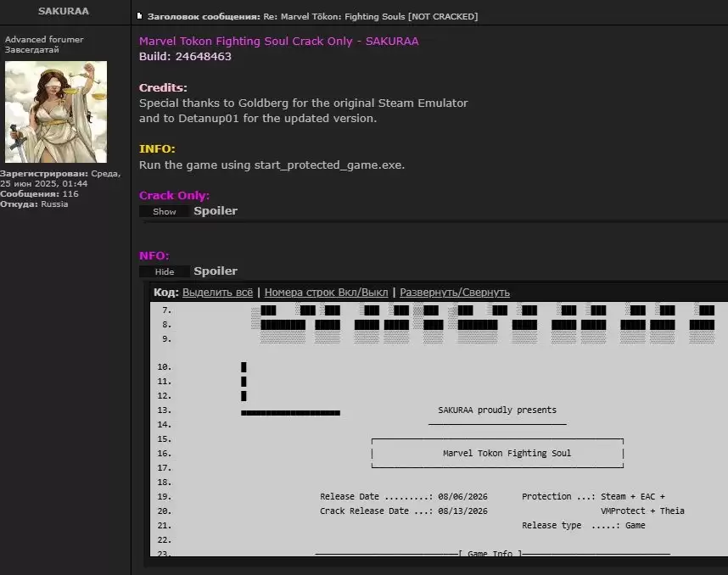Hide the NFO spoiler content
The height and width of the screenshot is (575, 728).
[x=165, y=271]
